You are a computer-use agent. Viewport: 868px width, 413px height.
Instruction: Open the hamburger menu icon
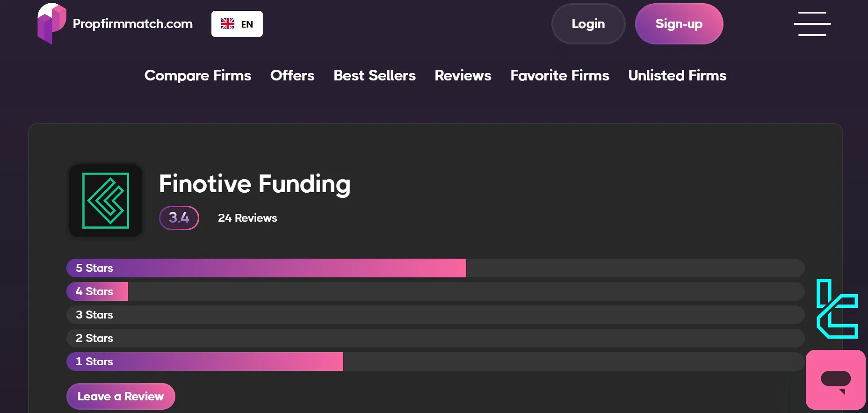pos(812,24)
